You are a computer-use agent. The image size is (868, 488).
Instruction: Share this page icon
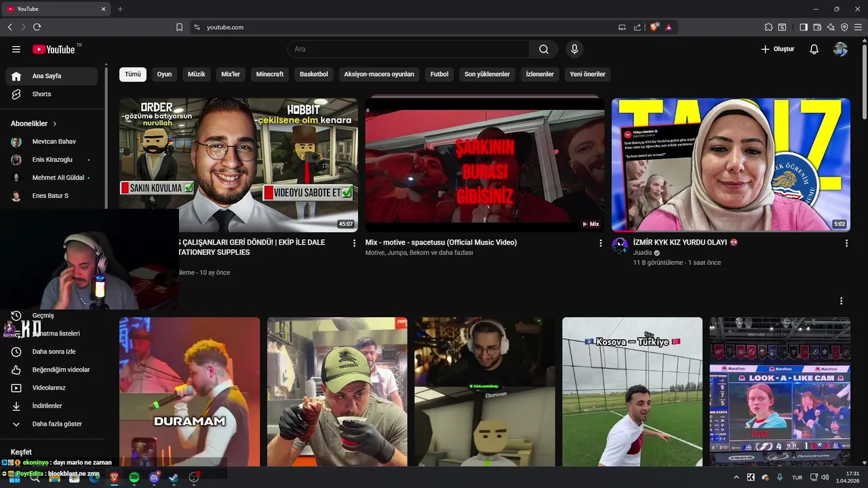[637, 27]
